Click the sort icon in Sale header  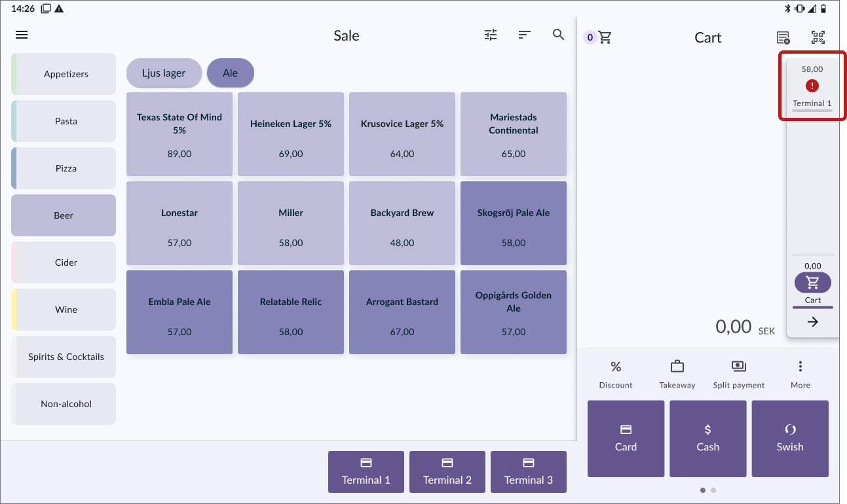tap(524, 35)
